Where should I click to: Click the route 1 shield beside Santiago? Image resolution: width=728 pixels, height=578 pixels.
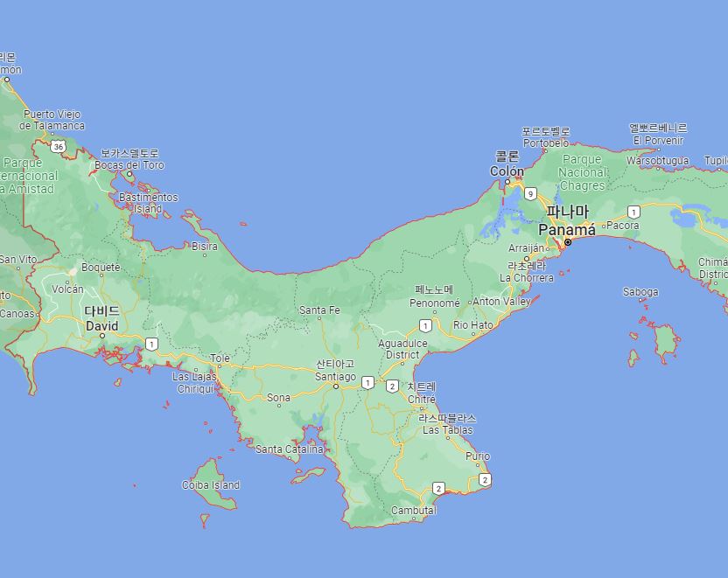pyautogui.click(x=367, y=383)
